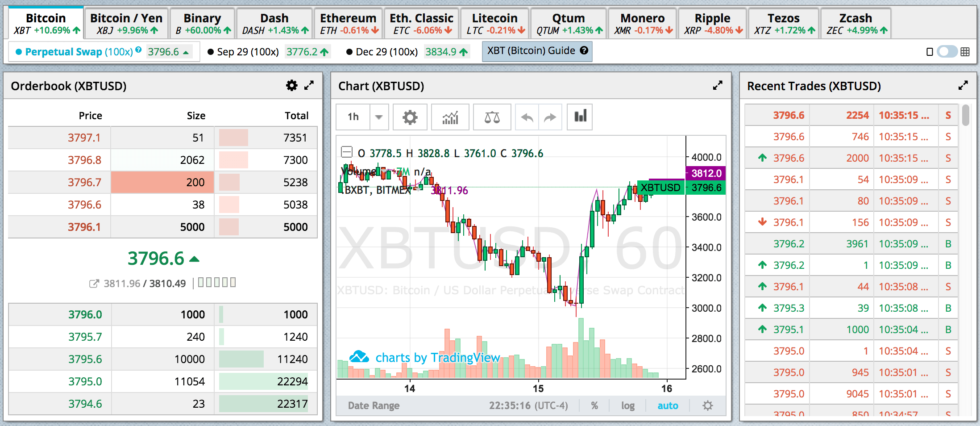Screen dimensions: 980x426
Task: Click the 9045 size trade row
Action: [x=851, y=394]
